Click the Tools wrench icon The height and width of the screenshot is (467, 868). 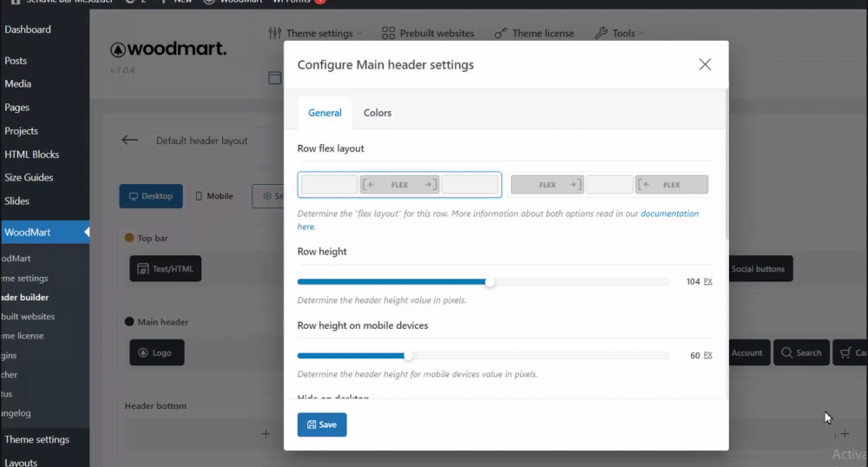[x=602, y=33]
